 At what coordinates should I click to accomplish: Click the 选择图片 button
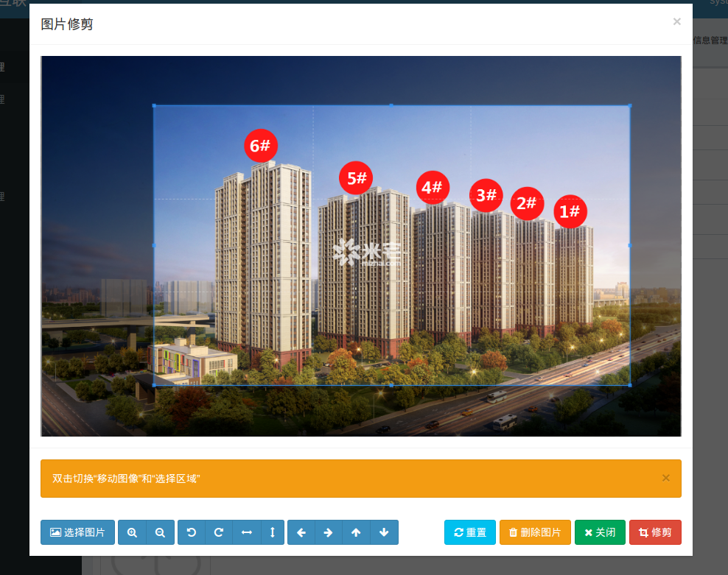pyautogui.click(x=77, y=532)
